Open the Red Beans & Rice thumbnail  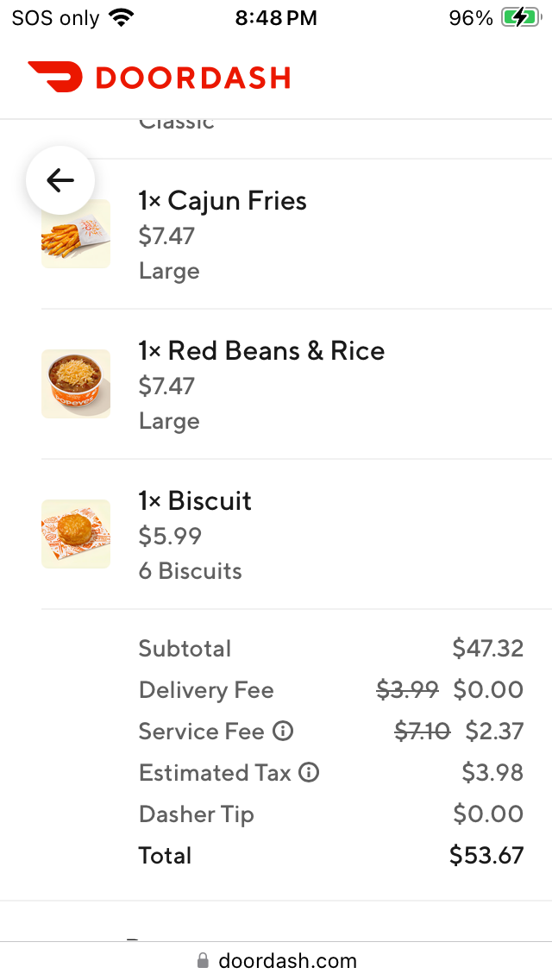pos(76,384)
